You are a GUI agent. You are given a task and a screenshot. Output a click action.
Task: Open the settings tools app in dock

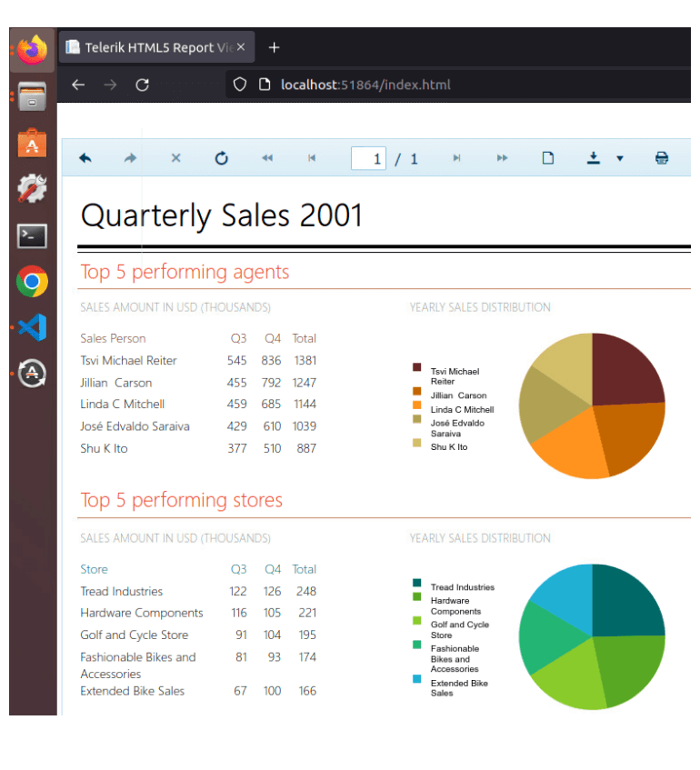tap(33, 188)
